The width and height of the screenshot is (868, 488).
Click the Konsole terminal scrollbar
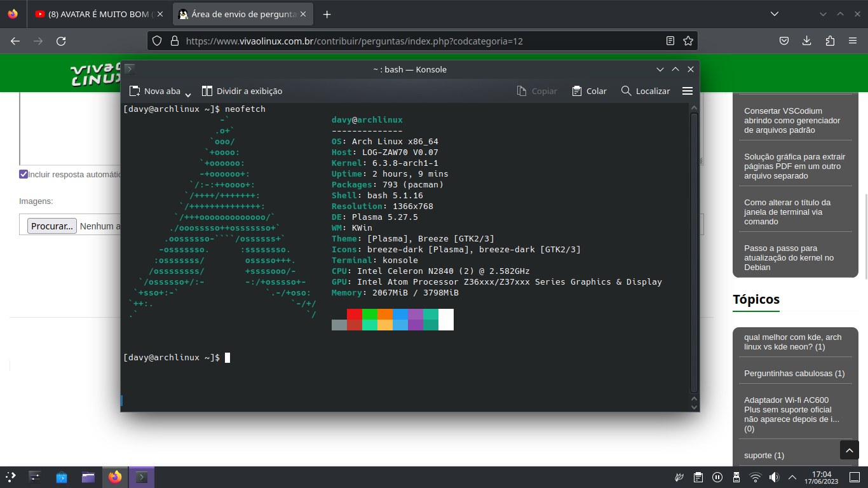point(694,252)
